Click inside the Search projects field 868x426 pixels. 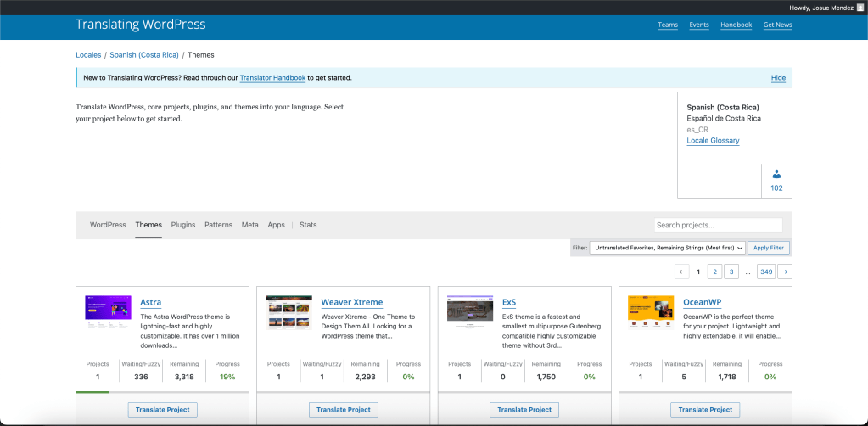point(718,225)
